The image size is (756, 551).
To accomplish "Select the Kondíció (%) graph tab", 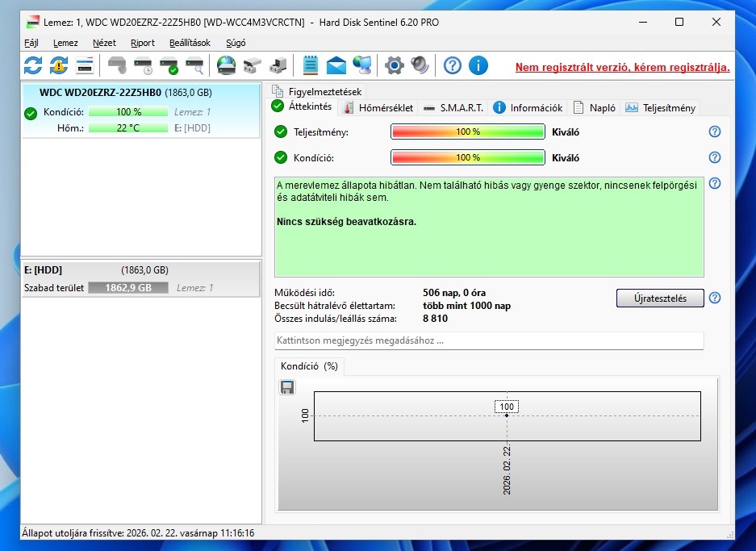I will tap(309, 366).
